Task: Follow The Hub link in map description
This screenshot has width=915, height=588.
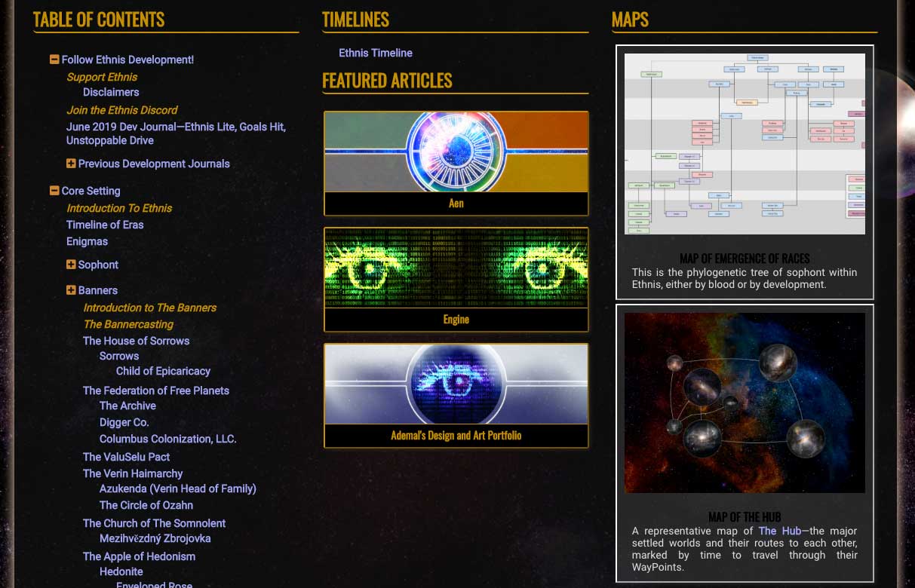Action: pyautogui.click(x=779, y=531)
